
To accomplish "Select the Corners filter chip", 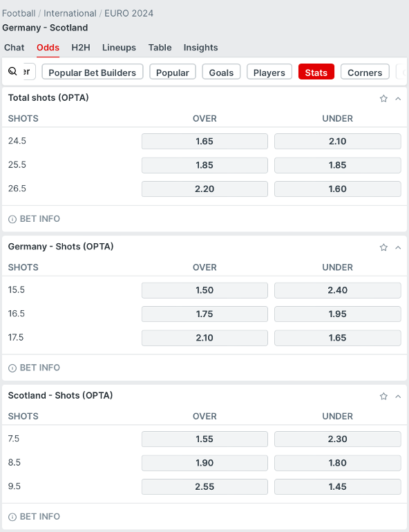I will (x=365, y=72).
